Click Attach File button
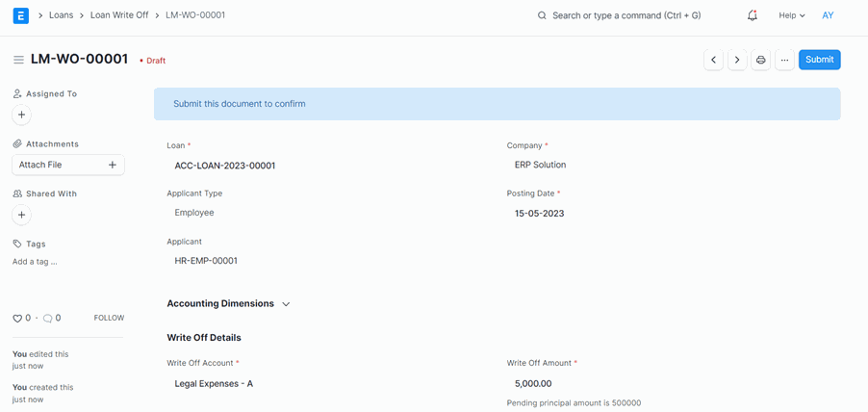 (x=68, y=165)
